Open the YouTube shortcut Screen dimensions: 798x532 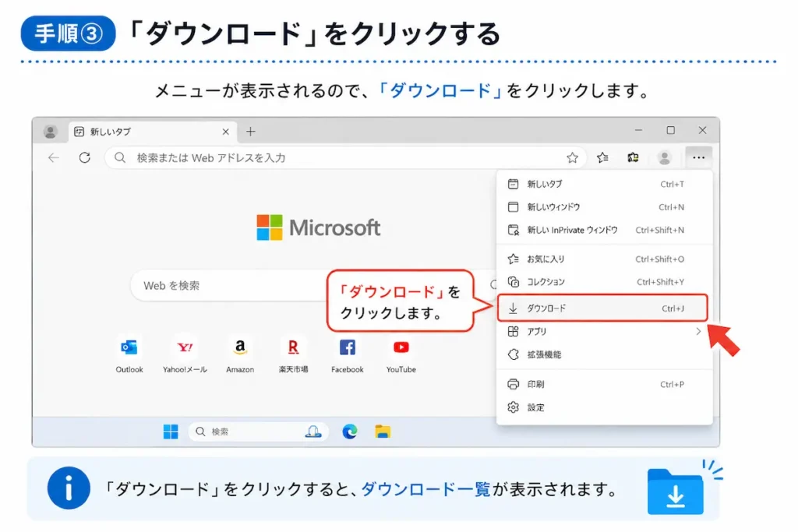coord(401,355)
